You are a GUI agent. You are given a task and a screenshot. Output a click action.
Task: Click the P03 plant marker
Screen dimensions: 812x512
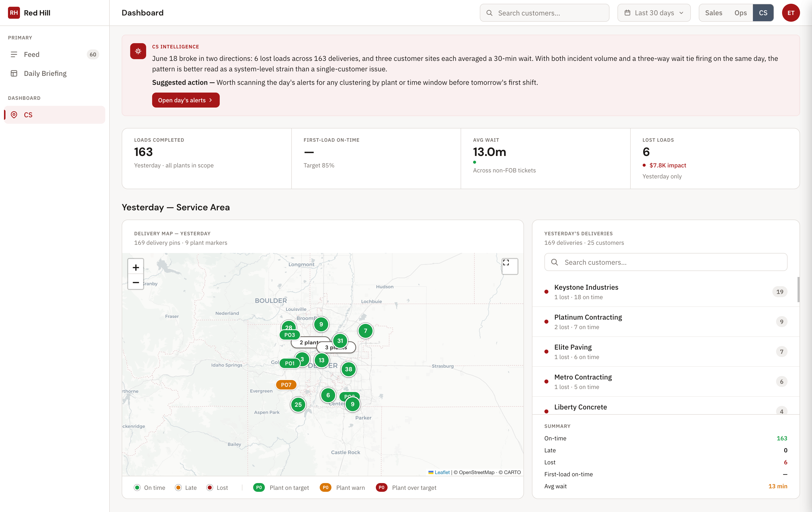tap(289, 335)
